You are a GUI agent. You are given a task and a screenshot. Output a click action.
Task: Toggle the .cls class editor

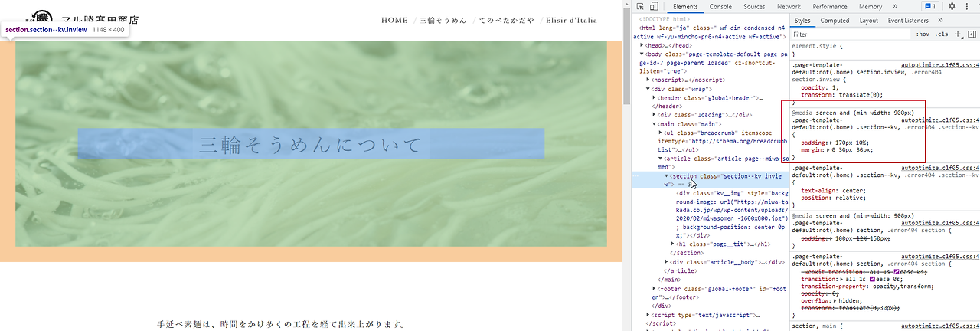click(x=942, y=34)
